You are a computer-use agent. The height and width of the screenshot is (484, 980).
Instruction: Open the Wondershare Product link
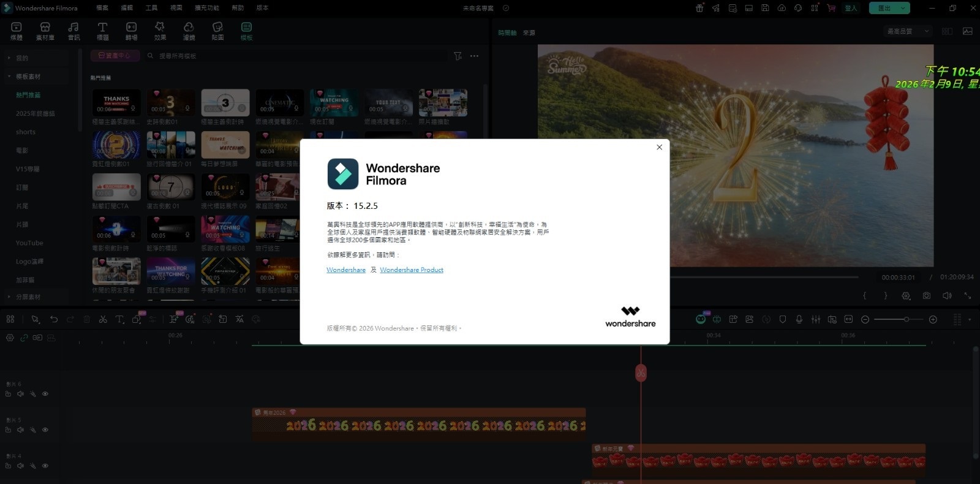(x=411, y=270)
